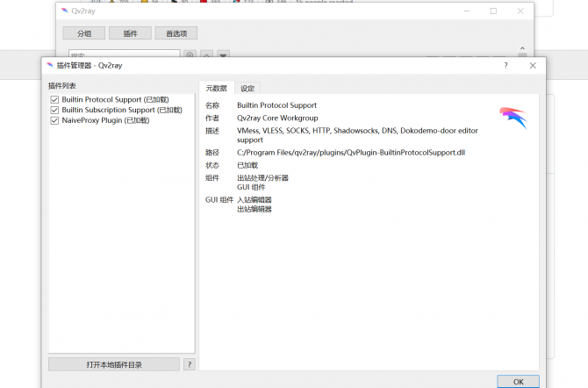The height and width of the screenshot is (388, 588).
Task: Disable the NaiveProxy Plugin checkbox
Action: pyautogui.click(x=54, y=120)
